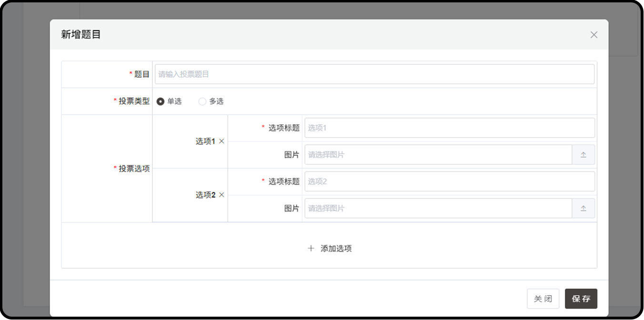Image resolution: width=644 pixels, height=320 pixels.
Task: Click 添加选项 to add an option
Action: pyautogui.click(x=330, y=249)
